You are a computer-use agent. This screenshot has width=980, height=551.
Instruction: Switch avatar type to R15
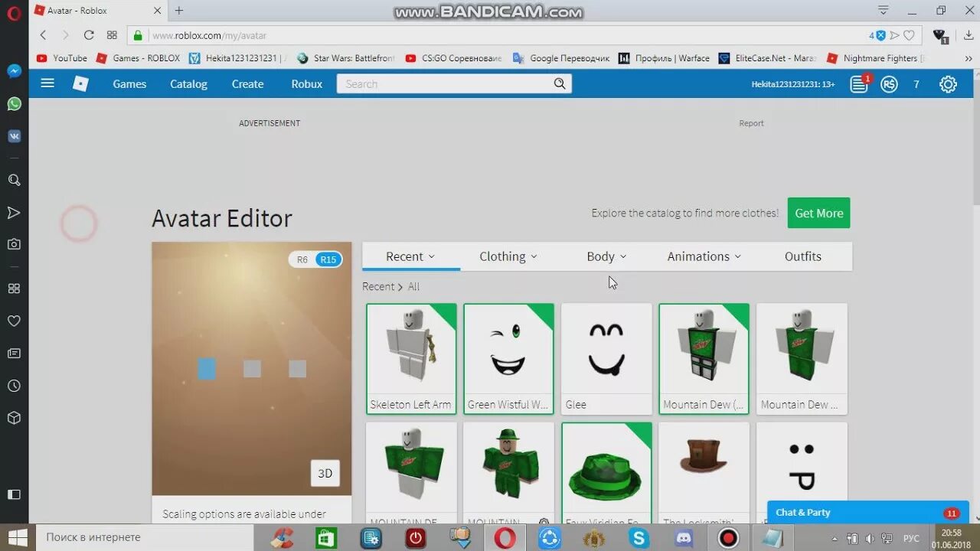click(328, 259)
